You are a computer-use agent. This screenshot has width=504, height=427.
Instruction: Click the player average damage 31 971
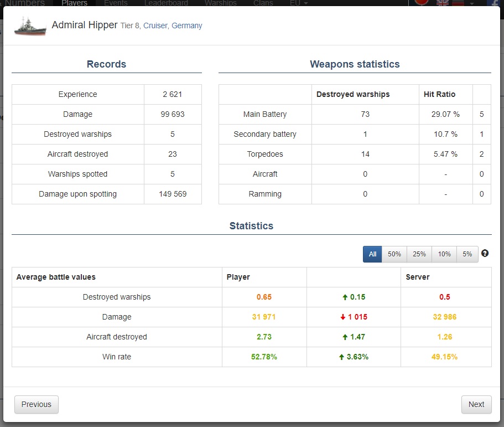coord(264,317)
